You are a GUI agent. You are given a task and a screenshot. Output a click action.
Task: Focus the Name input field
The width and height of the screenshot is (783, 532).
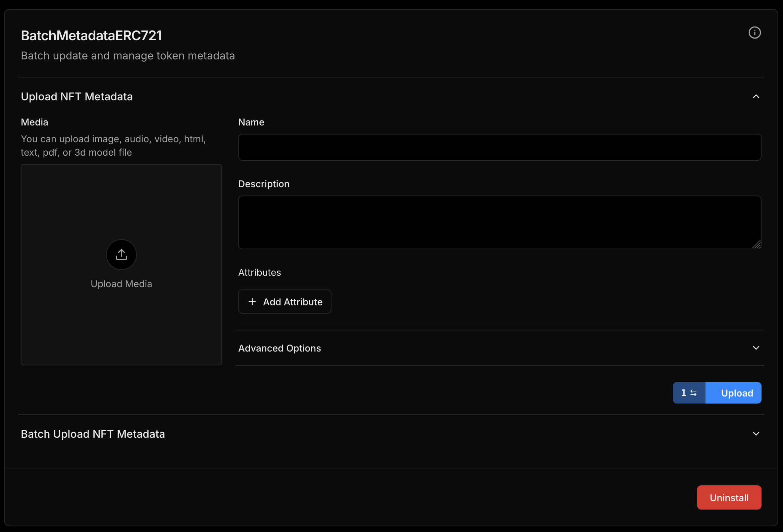point(499,147)
